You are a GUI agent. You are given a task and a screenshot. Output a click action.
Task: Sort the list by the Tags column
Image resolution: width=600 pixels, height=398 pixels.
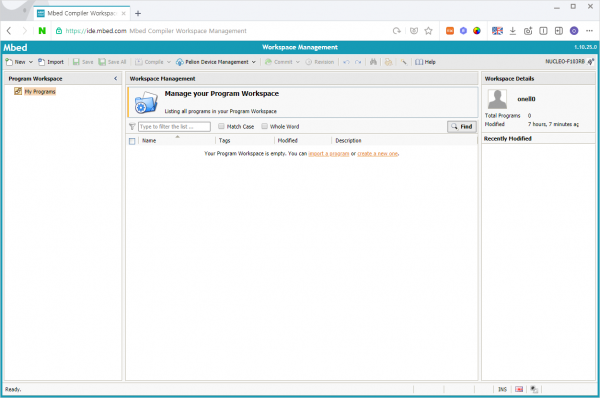click(224, 141)
